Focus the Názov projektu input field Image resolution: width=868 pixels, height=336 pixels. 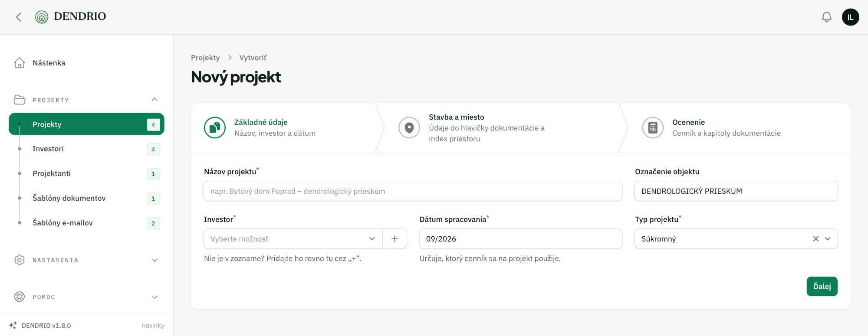pos(413,191)
